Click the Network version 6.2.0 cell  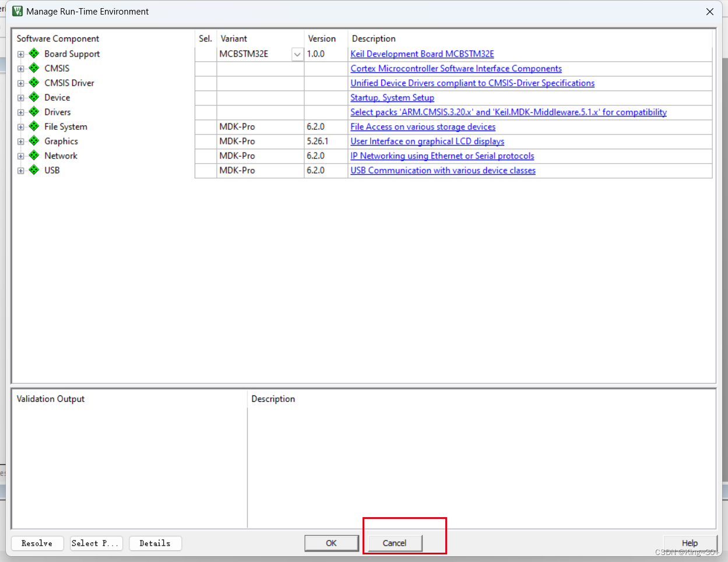click(x=326, y=155)
